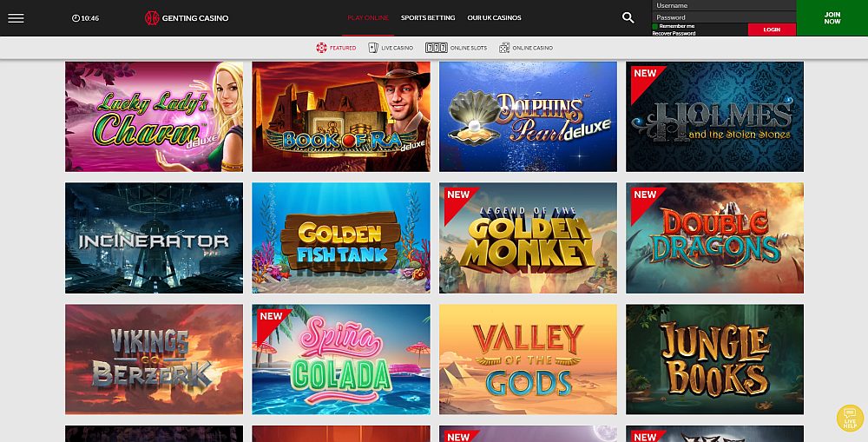The width and height of the screenshot is (868, 442).
Task: Choose the Valley of the Gods game
Action: pyautogui.click(x=528, y=359)
